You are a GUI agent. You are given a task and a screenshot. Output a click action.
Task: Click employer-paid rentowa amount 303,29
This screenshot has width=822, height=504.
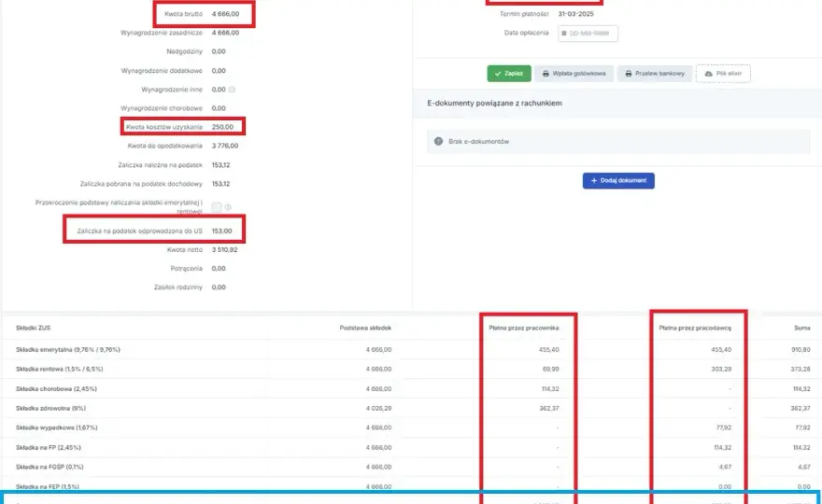click(x=721, y=370)
